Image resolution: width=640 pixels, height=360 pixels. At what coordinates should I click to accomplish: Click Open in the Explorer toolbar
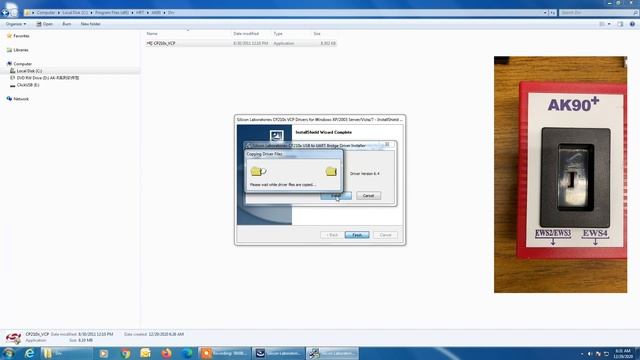coord(44,24)
